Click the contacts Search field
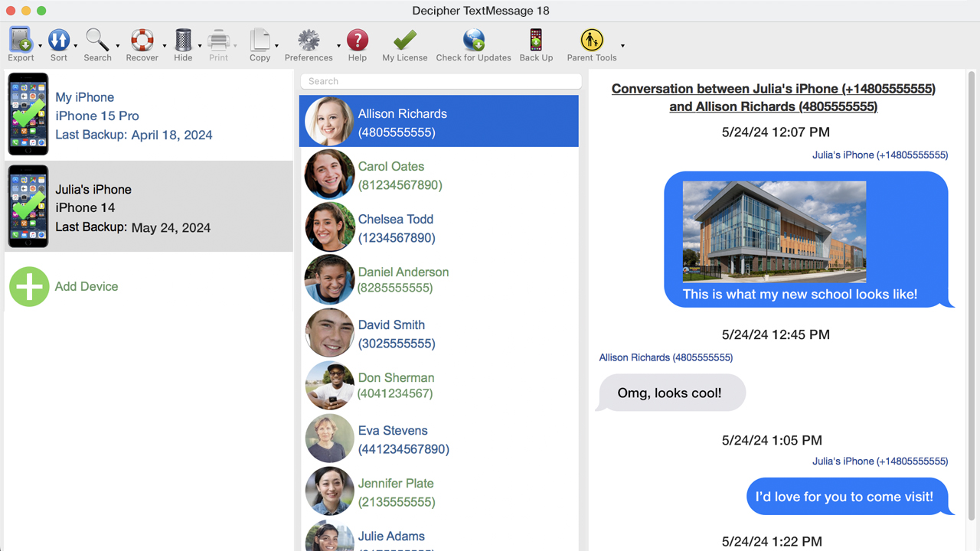980x551 pixels. point(440,81)
